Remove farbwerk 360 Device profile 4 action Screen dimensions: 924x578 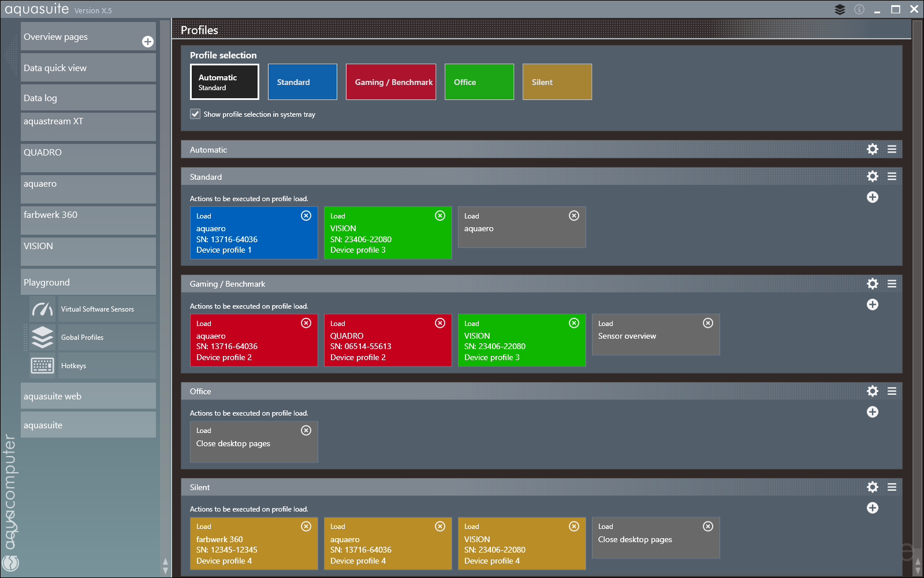point(306,527)
